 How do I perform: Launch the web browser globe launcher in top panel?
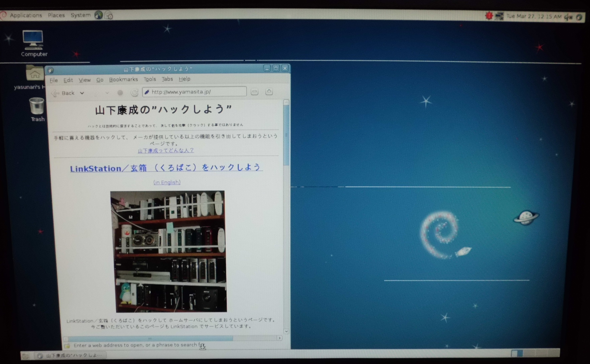[98, 15]
